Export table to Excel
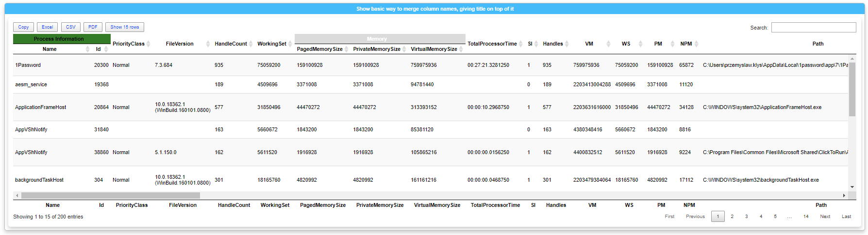 [x=47, y=27]
